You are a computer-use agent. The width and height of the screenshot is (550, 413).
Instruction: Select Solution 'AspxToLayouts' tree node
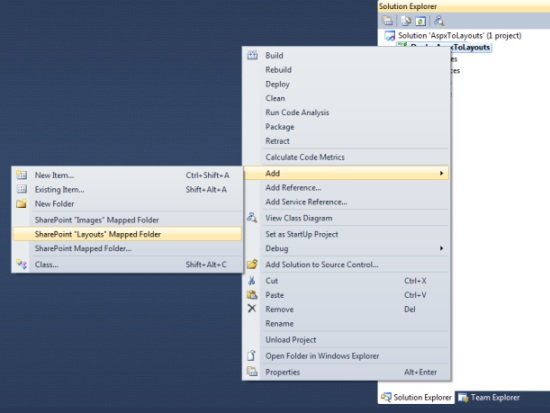point(460,35)
